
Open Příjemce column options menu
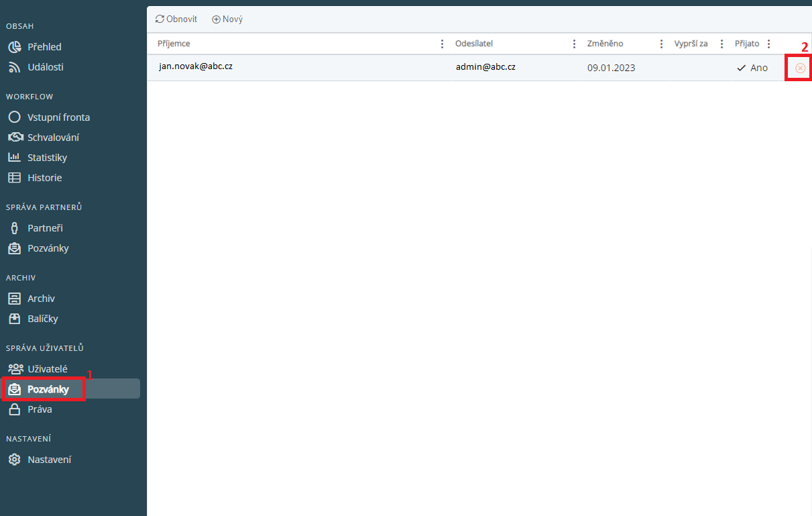click(442, 44)
